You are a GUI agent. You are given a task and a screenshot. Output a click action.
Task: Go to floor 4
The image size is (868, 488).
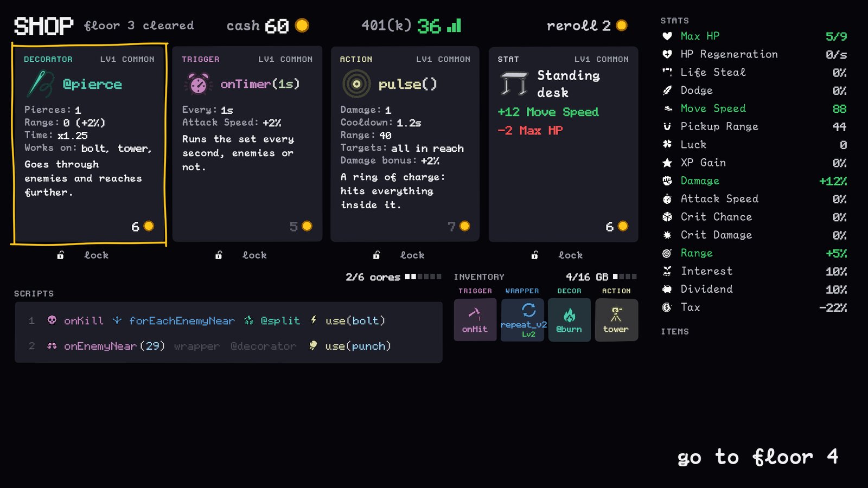pyautogui.click(x=758, y=457)
